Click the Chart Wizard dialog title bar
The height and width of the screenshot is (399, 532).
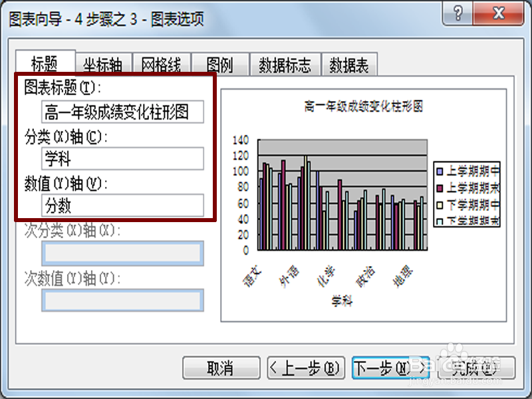(x=199, y=13)
